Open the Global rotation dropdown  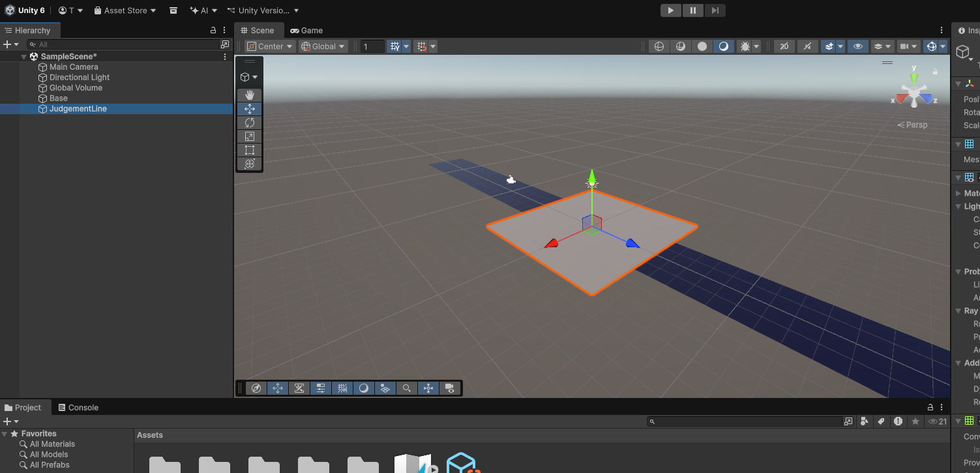point(323,46)
